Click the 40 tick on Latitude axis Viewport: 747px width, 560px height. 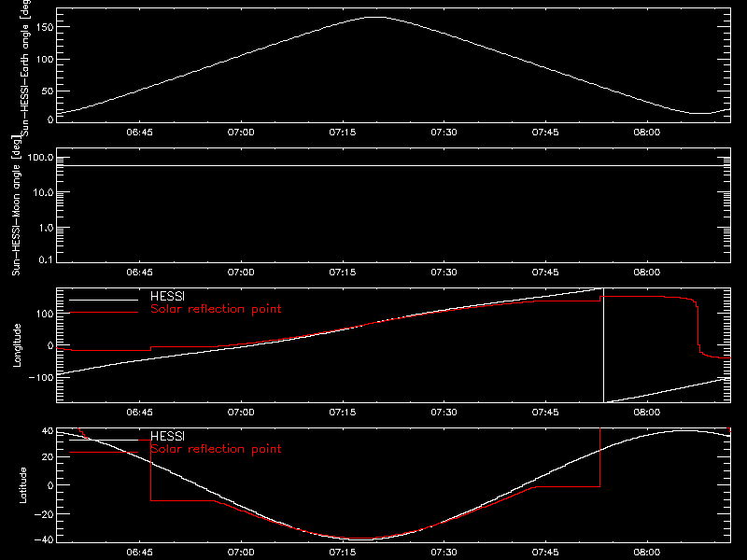pyautogui.click(x=48, y=431)
